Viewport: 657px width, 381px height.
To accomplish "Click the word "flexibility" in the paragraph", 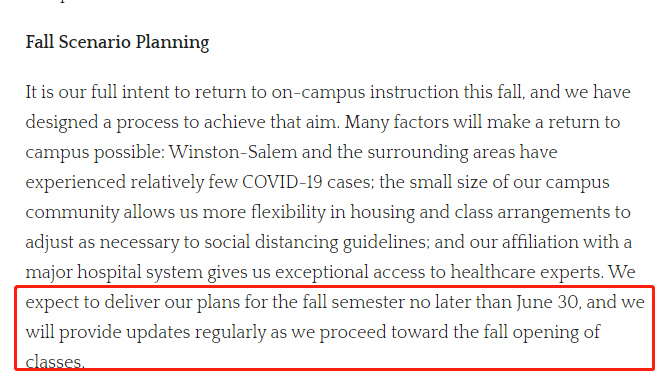I will coord(288,213).
